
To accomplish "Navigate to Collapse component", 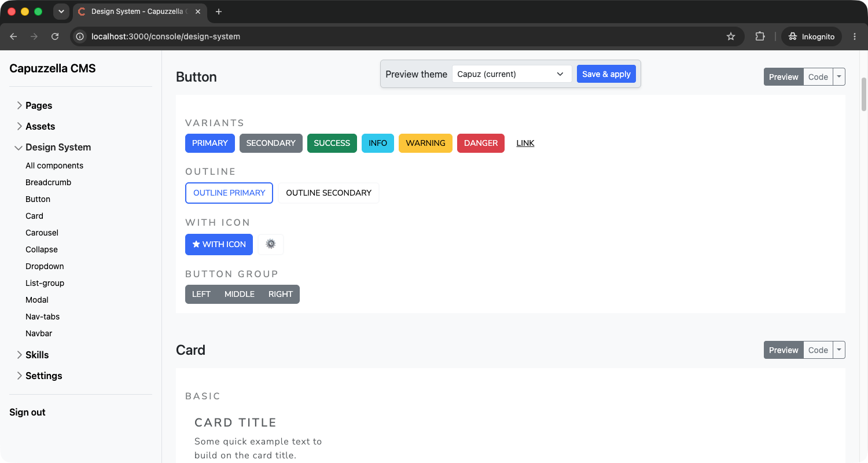I will (x=42, y=249).
